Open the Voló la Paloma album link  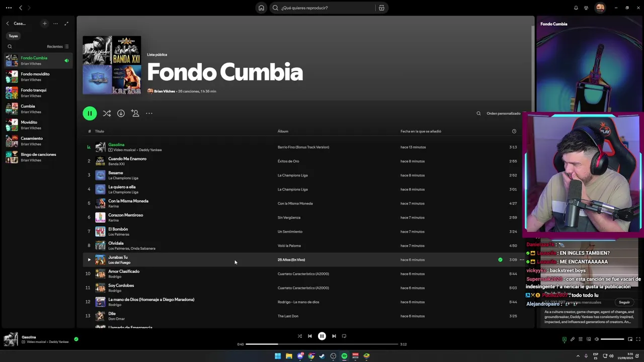[x=289, y=245]
